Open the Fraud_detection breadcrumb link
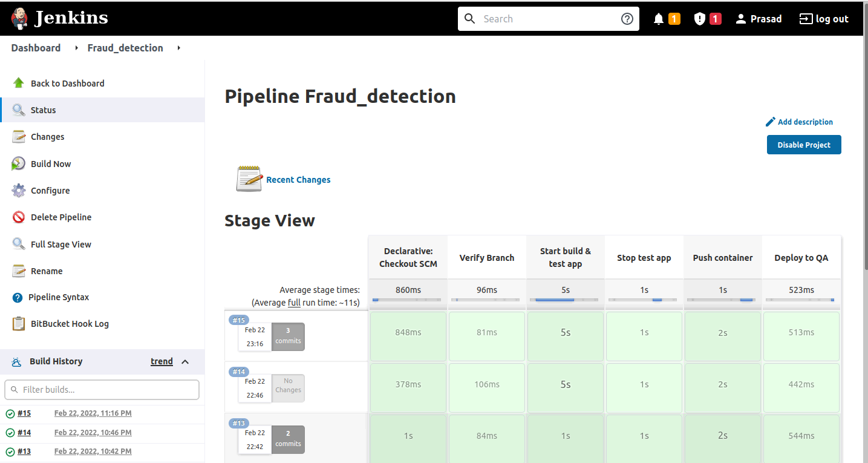Screen dimensions: 868x463 click(x=125, y=48)
